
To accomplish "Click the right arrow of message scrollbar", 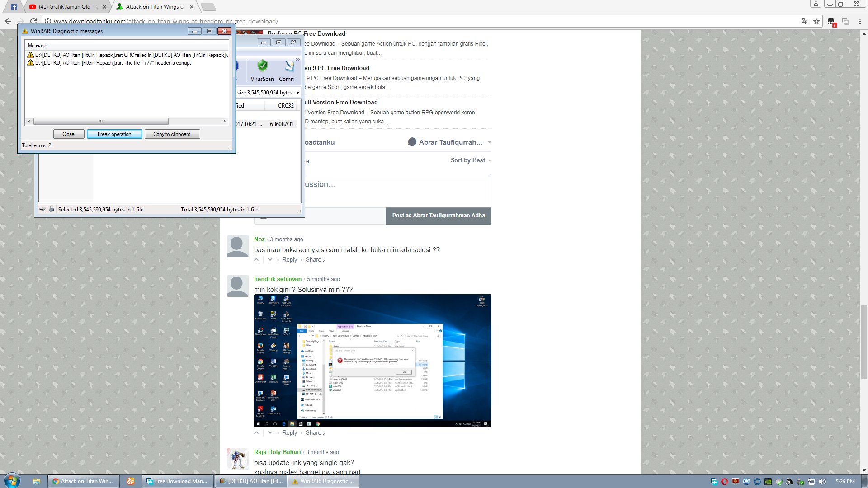I will pos(224,121).
